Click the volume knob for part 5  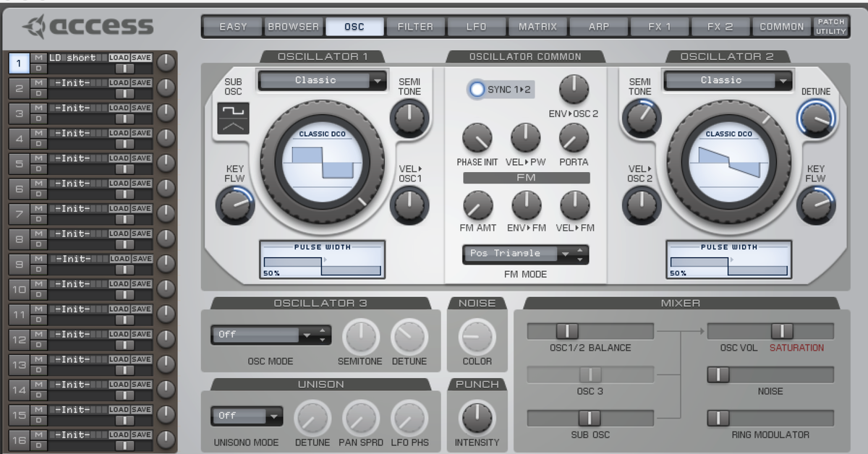pos(166,163)
